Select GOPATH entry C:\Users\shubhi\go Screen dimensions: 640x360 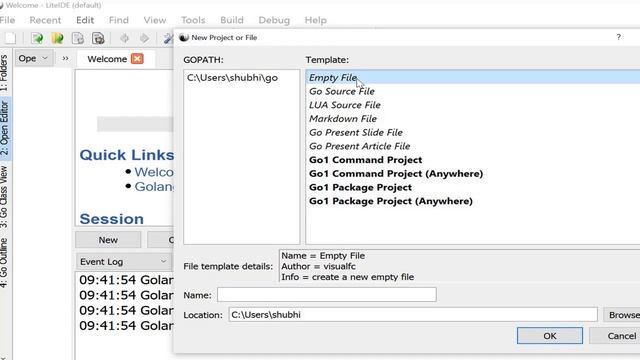(232, 78)
